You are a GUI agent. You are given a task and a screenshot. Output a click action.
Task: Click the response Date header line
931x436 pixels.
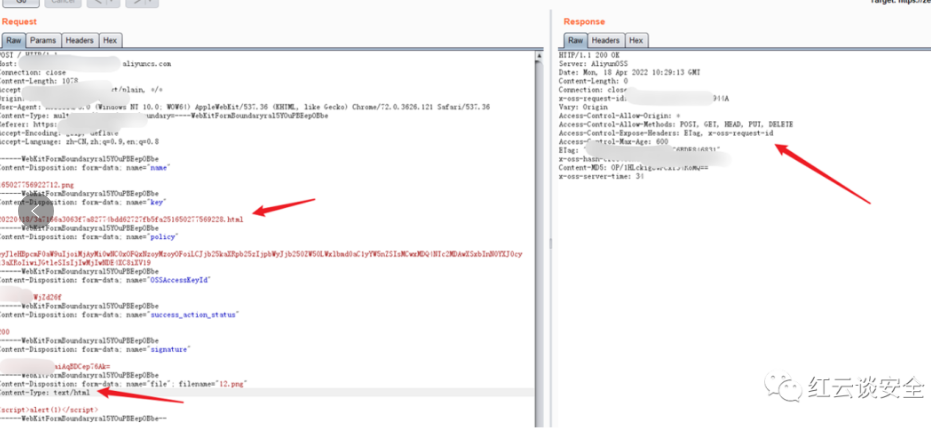[629, 72]
